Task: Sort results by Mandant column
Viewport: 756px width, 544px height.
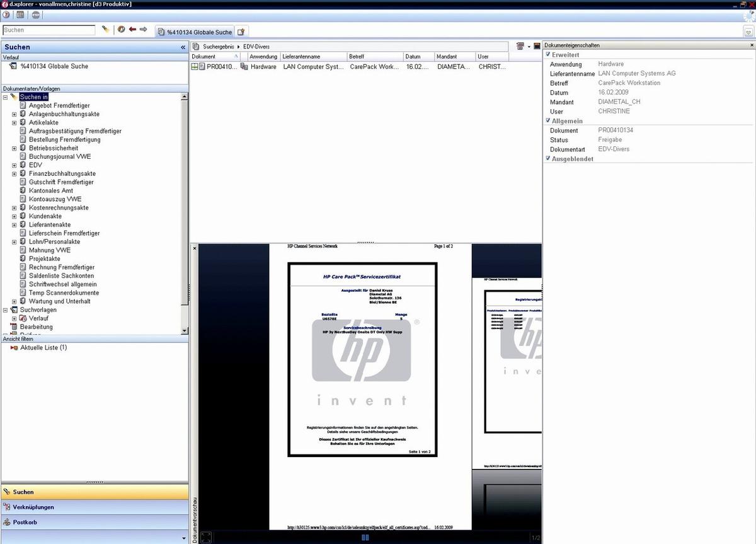Action: tap(455, 57)
